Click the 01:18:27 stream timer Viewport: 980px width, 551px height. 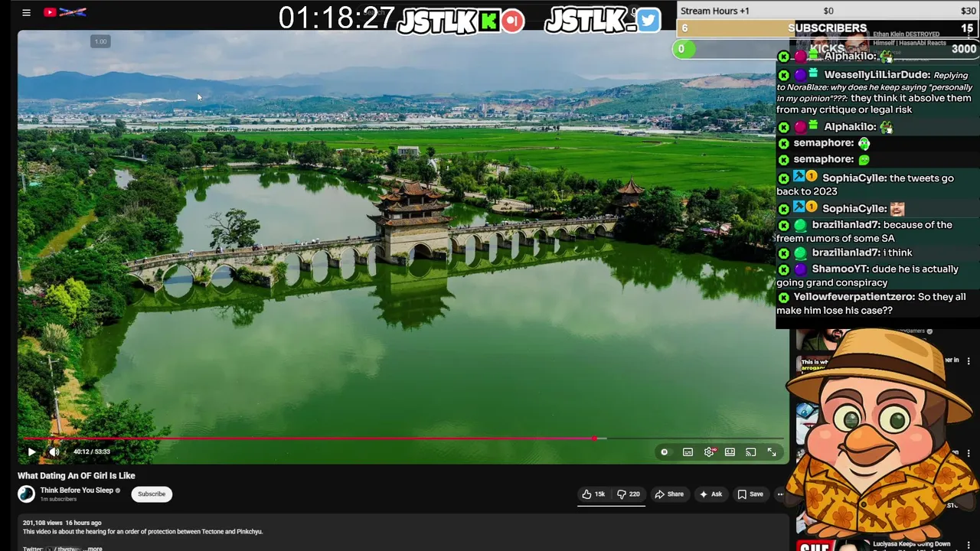tap(336, 18)
